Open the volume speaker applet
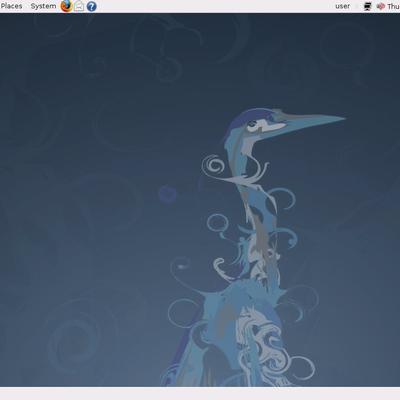This screenshot has height=400, width=400. coord(380,6)
